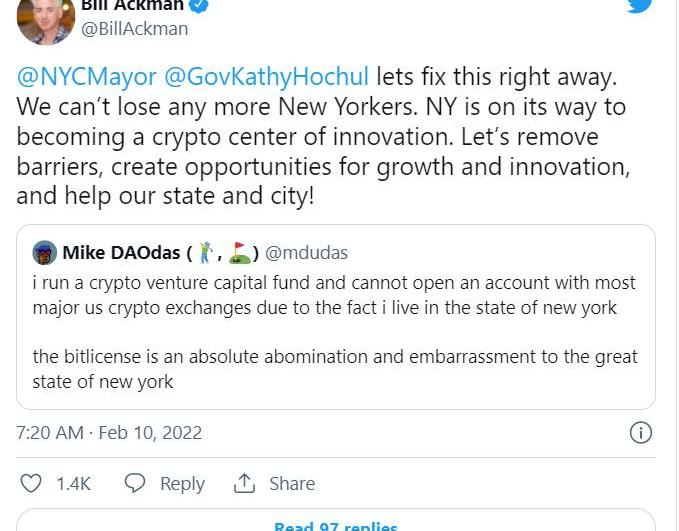Image resolution: width=679 pixels, height=531 pixels.
Task: Open the tweet info icon
Action: 640,432
